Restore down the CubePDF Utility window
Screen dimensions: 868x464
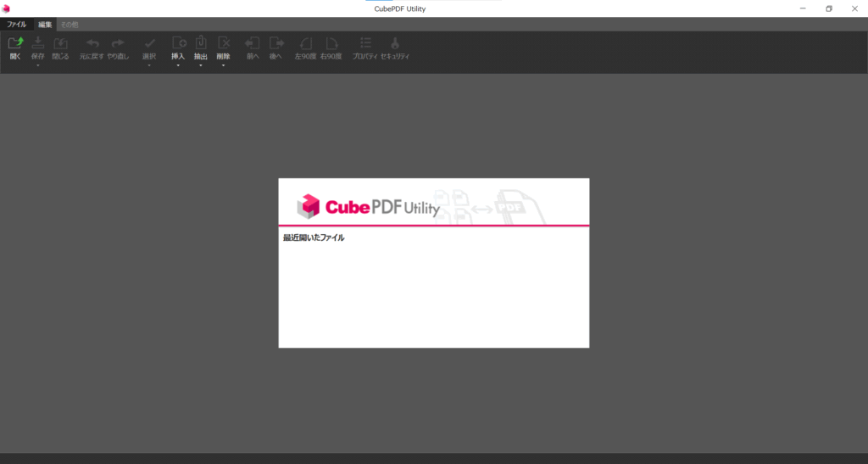click(828, 8)
